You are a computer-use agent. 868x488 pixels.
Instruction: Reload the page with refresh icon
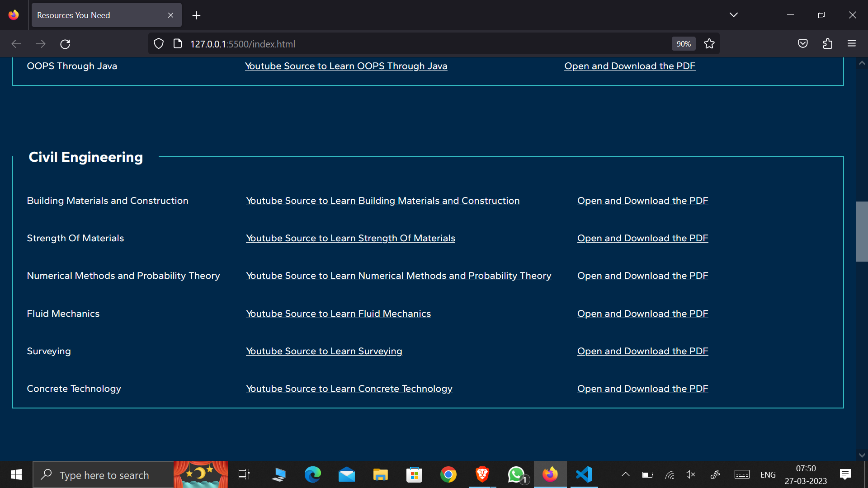click(x=65, y=44)
